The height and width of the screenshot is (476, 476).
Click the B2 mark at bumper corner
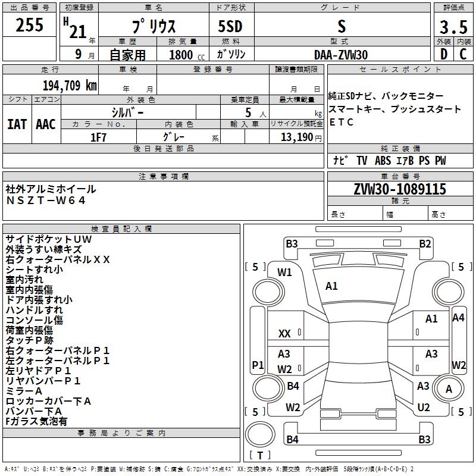[425, 243]
